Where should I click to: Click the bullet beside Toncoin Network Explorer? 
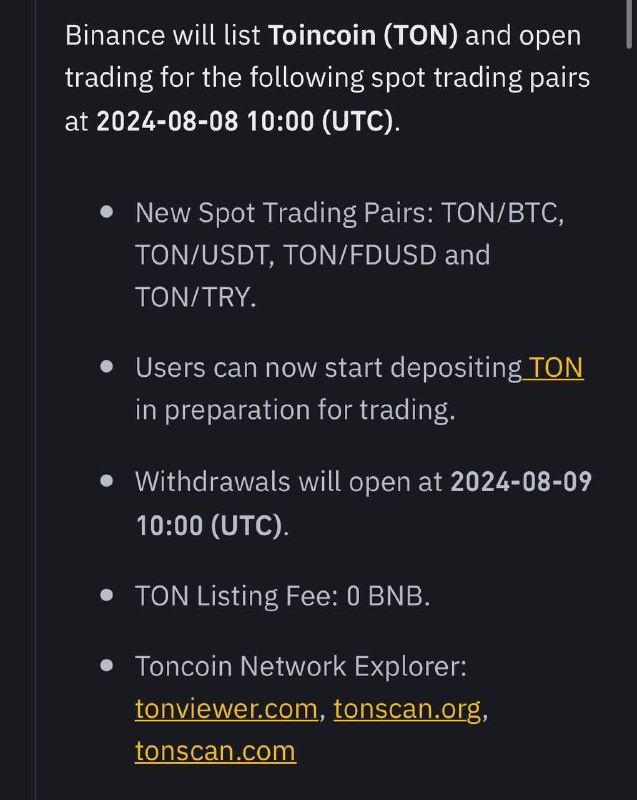click(107, 666)
